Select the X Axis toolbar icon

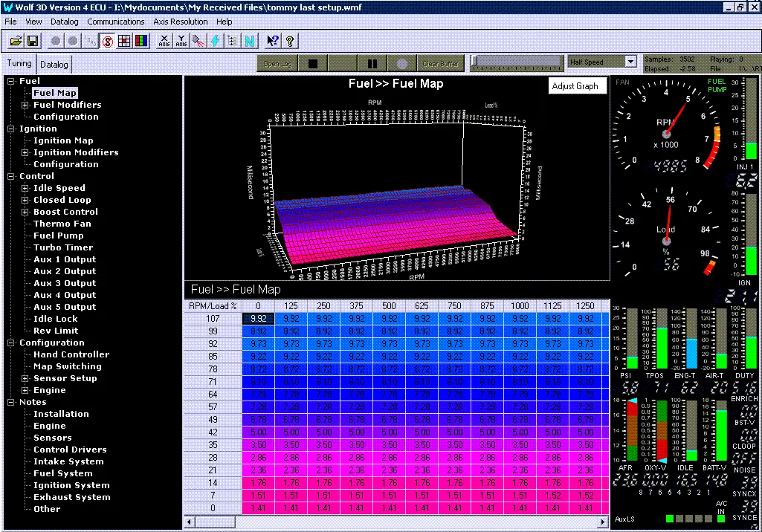(164, 41)
